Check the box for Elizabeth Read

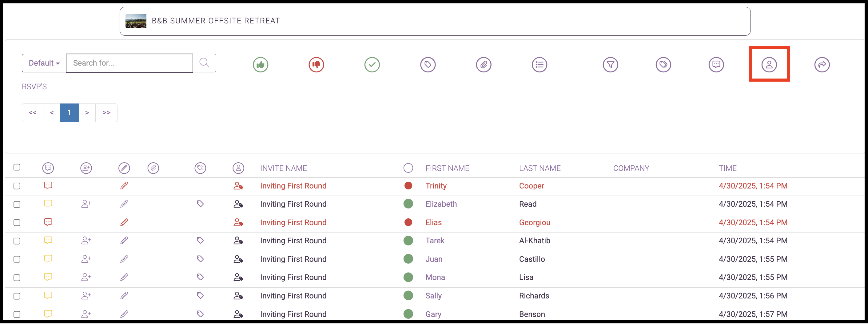(17, 204)
